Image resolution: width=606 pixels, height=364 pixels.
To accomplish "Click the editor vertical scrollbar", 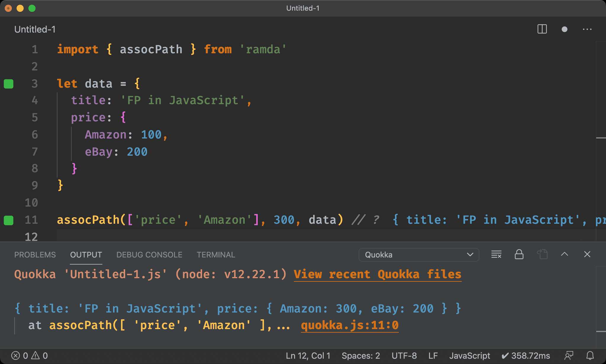I will pyautogui.click(x=601, y=141).
